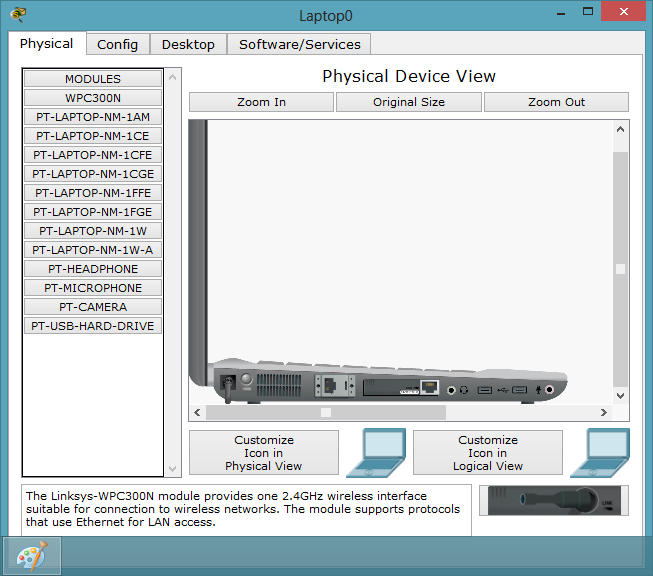The height and width of the screenshot is (576, 653).
Task: Click the laptop icon beside Logical View
Action: point(600,453)
